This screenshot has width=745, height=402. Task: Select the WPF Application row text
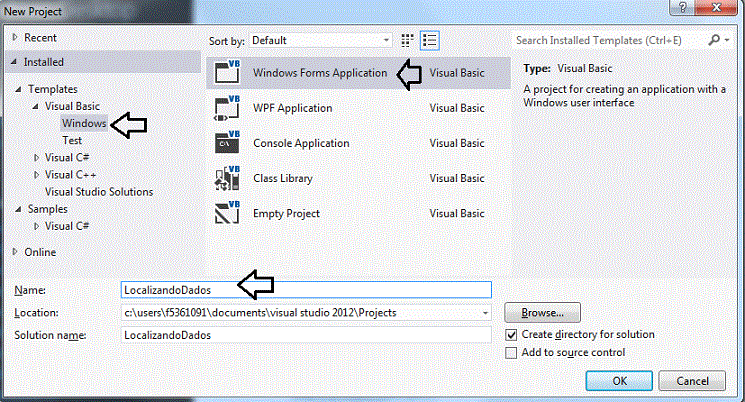click(293, 108)
